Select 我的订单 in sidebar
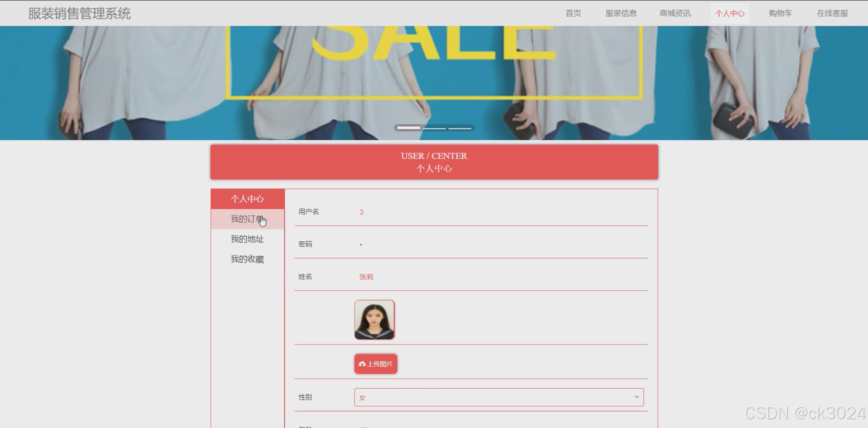Image resolution: width=868 pixels, height=428 pixels. 247,219
